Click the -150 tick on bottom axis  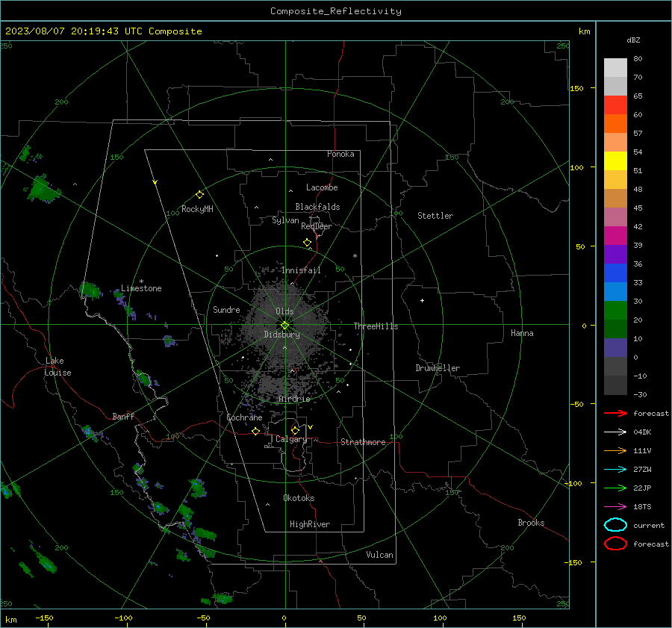click(44, 618)
